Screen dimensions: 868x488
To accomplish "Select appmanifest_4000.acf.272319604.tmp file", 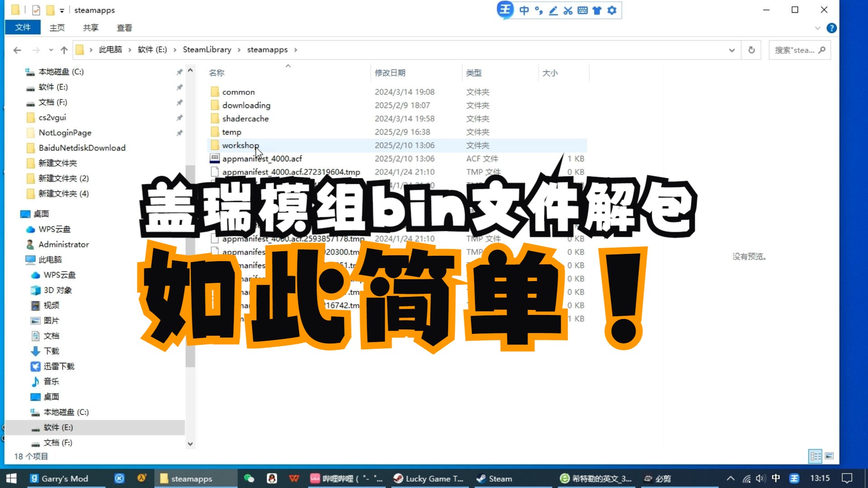I will point(291,172).
